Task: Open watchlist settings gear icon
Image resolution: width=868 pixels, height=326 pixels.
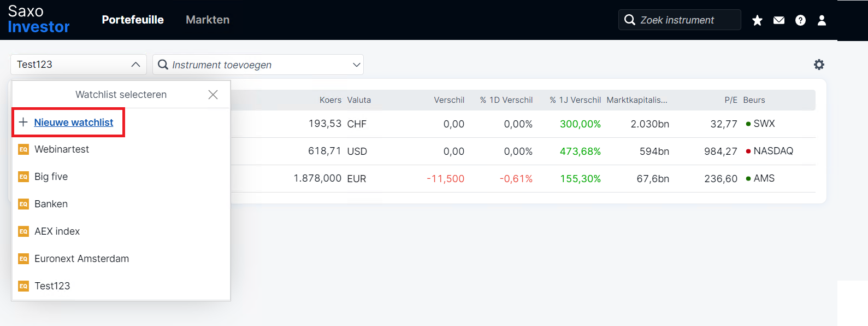Action: [819, 65]
